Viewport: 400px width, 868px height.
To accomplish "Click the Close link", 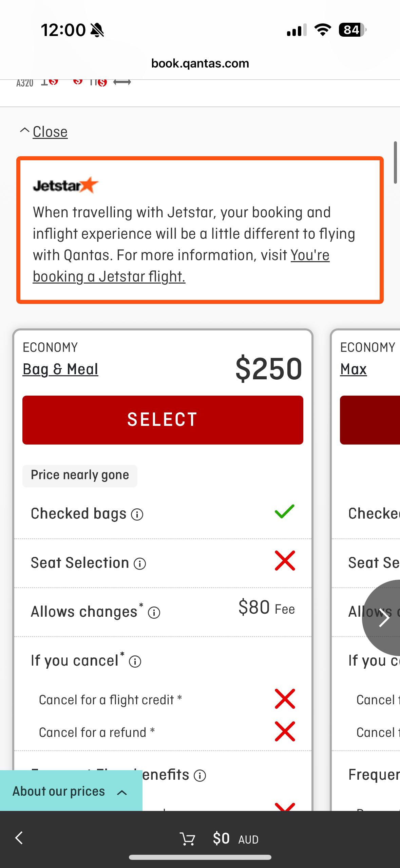I will tap(50, 132).
